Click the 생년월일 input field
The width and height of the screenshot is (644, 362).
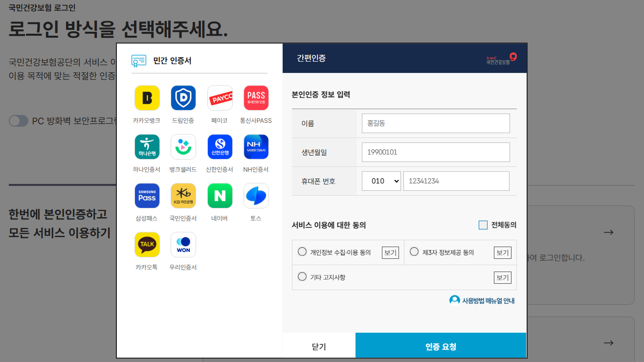436,152
